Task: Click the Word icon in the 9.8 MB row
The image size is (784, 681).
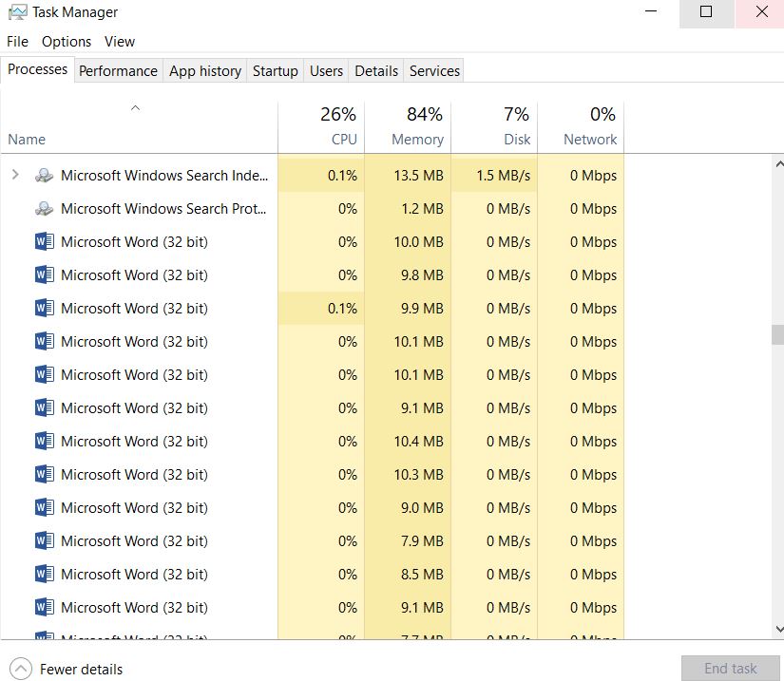Action: point(44,275)
